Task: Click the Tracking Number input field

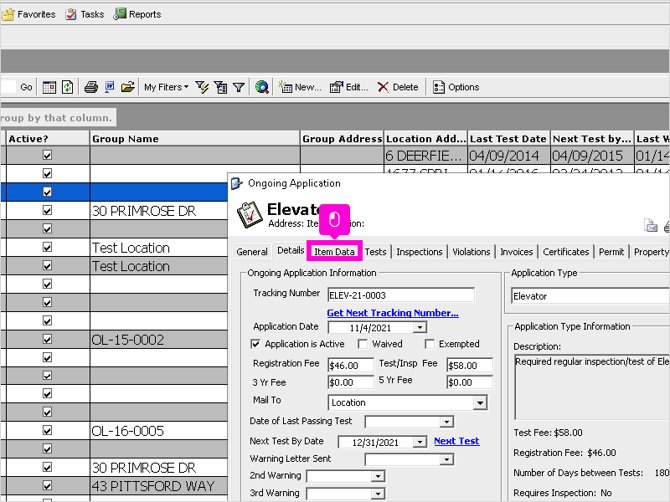Action: 401,295
